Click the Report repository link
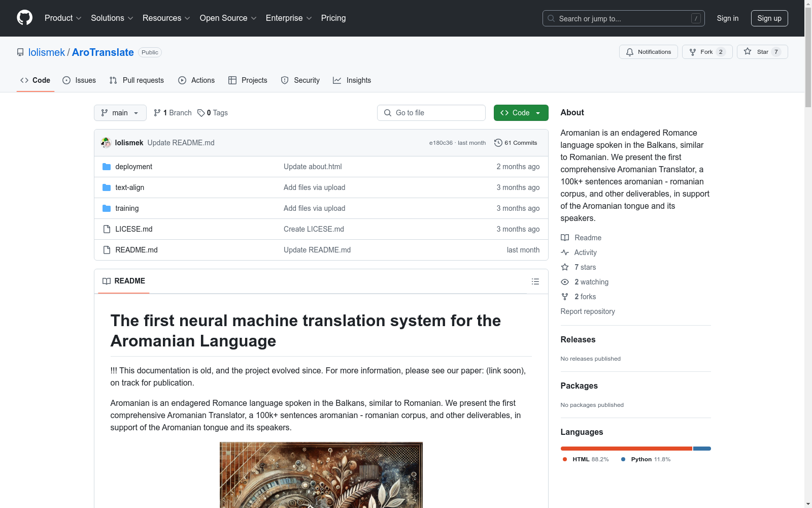Viewport: 812px width, 508px height. (x=588, y=311)
